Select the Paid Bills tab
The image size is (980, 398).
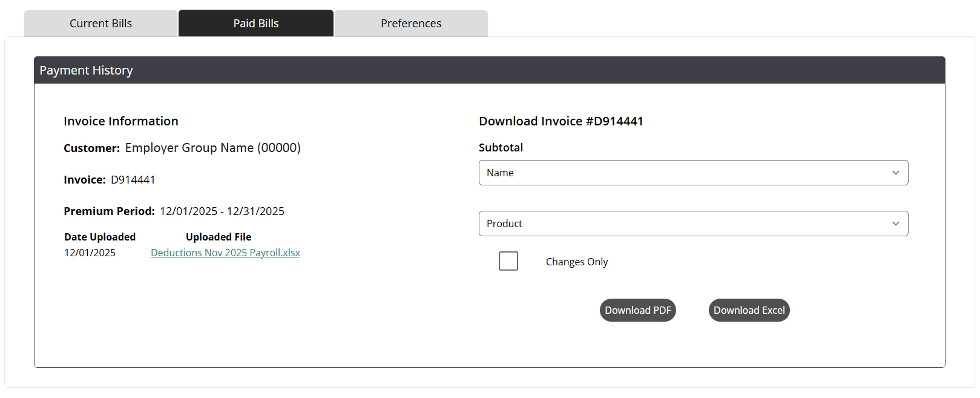point(255,22)
